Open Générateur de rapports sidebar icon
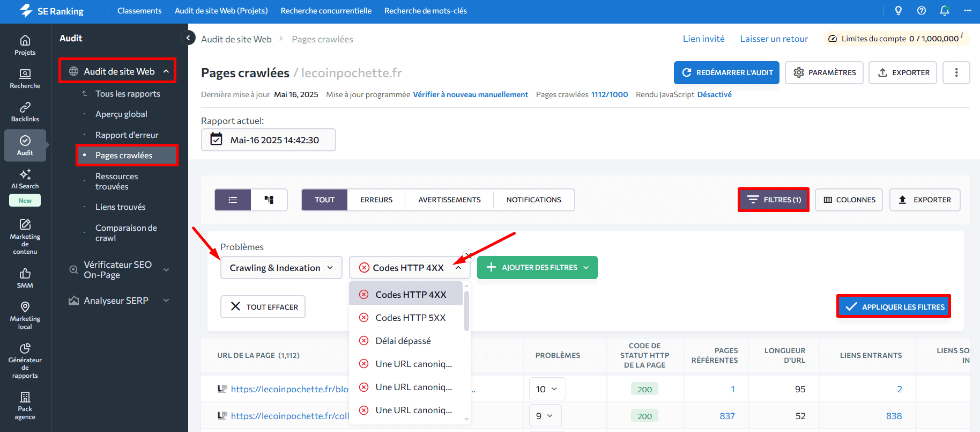980x432 pixels. point(25,360)
